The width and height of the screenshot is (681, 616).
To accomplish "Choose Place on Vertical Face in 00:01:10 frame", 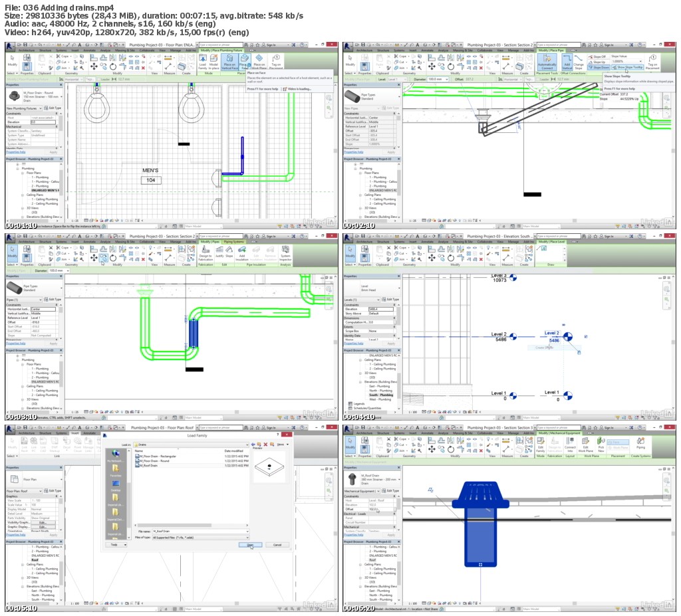I will click(229, 62).
